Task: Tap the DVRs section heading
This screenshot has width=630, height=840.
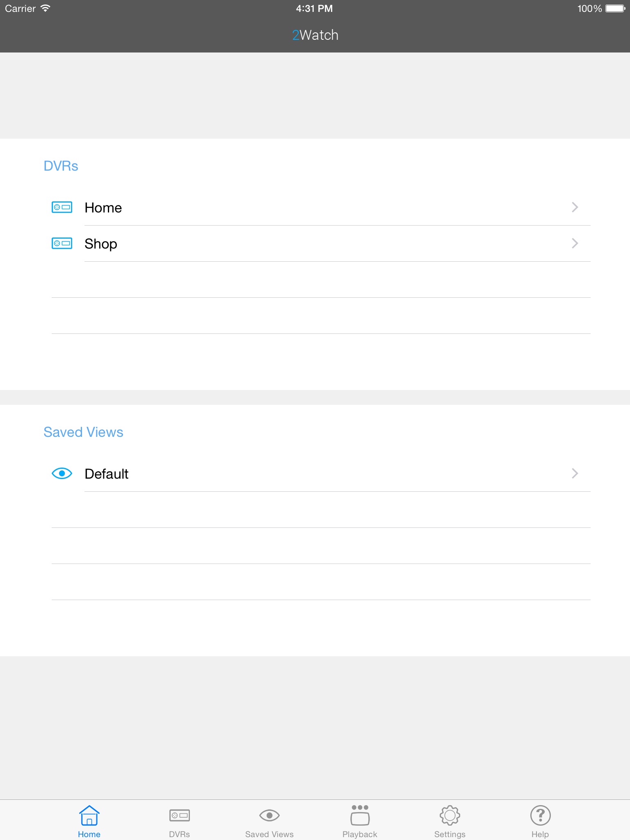Action: 61,166
